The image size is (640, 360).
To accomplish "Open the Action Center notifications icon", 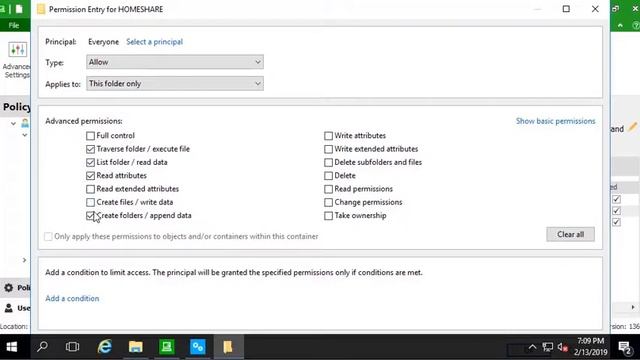I will coord(625,348).
